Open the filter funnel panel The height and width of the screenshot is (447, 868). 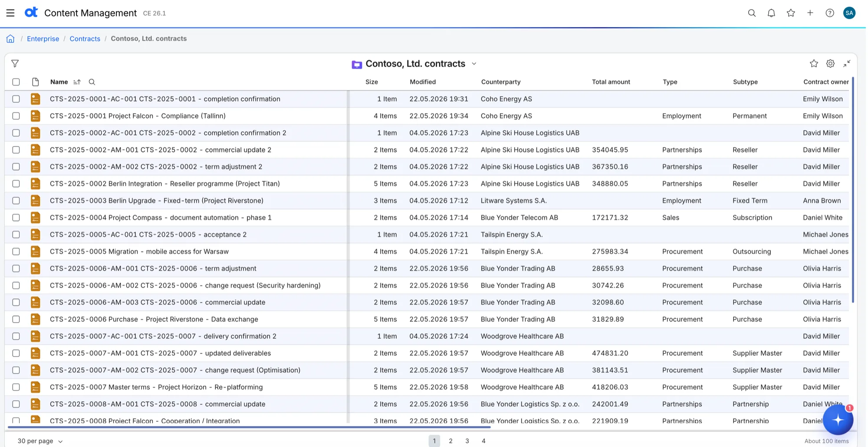pyautogui.click(x=15, y=63)
